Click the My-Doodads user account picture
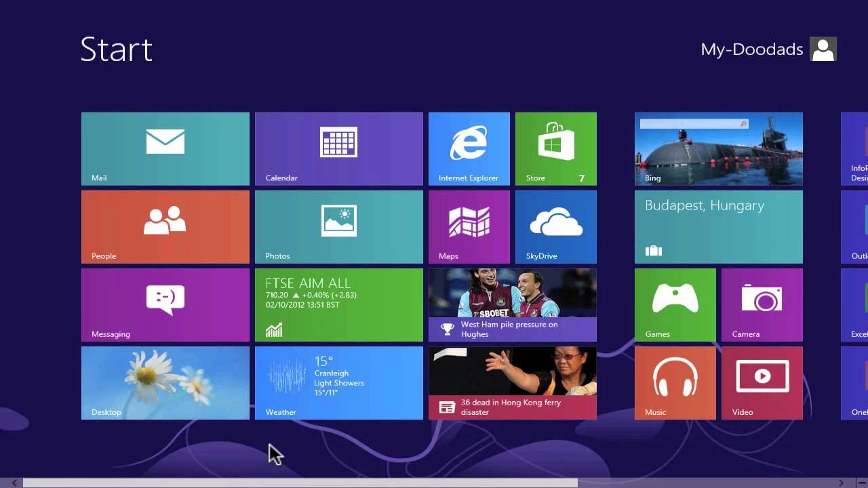 [823, 49]
